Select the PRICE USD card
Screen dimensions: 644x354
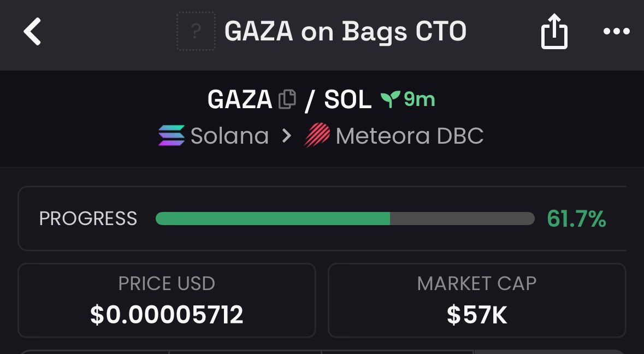pyautogui.click(x=167, y=300)
